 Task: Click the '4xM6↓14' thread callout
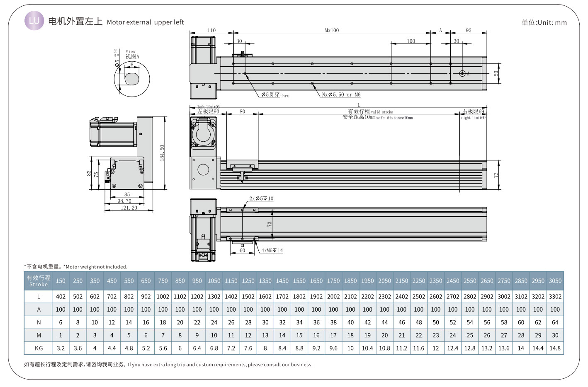coord(272,250)
